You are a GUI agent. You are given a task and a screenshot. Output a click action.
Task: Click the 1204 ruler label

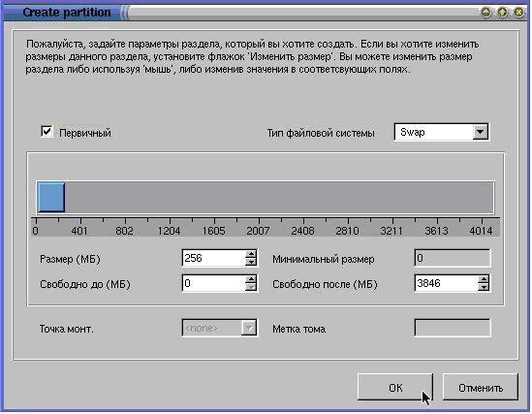pyautogui.click(x=169, y=231)
